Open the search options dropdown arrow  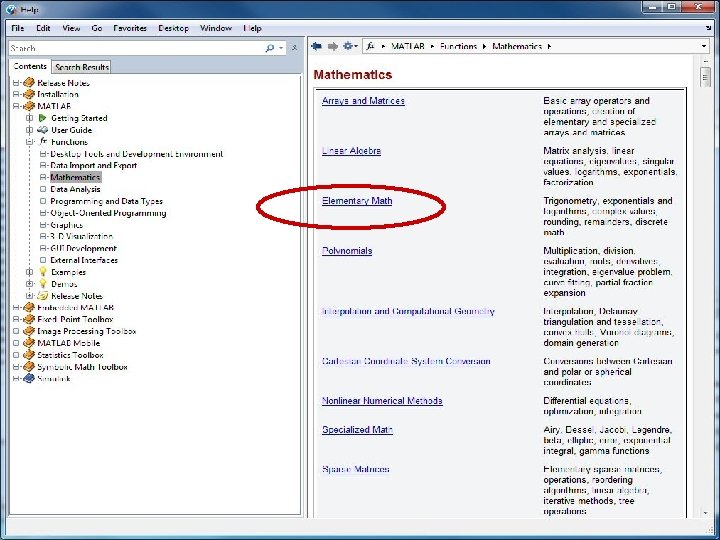[x=281, y=48]
